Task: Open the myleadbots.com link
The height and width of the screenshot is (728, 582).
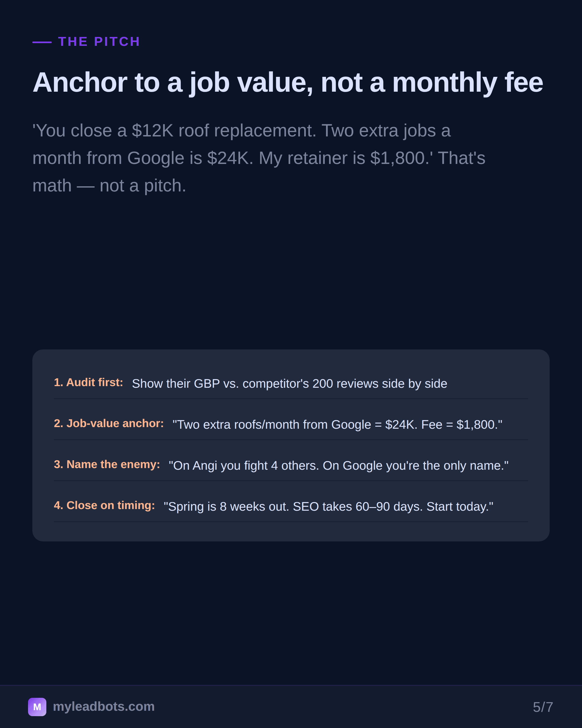Action: pos(104,707)
